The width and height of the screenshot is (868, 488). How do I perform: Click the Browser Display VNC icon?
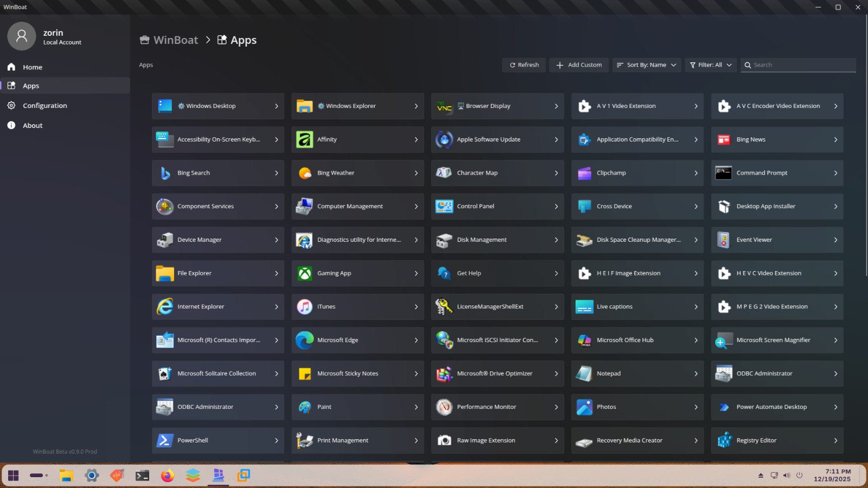444,106
